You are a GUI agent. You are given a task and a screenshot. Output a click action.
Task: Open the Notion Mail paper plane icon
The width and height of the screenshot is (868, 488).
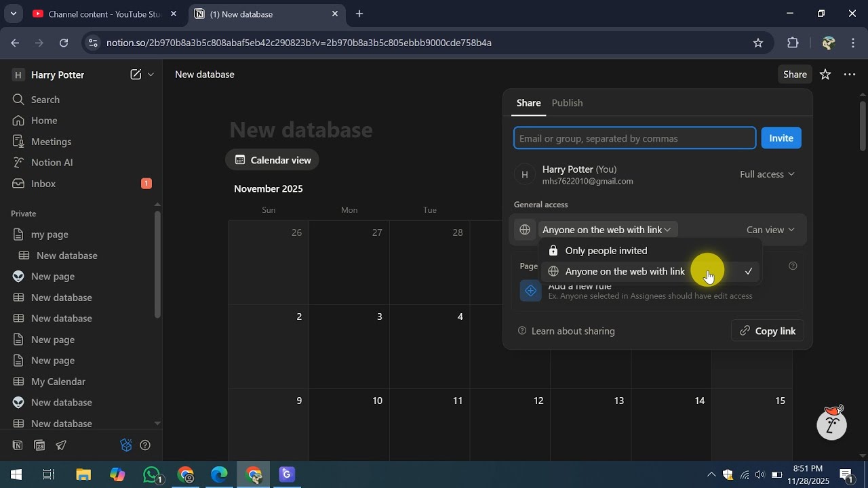coord(61,445)
